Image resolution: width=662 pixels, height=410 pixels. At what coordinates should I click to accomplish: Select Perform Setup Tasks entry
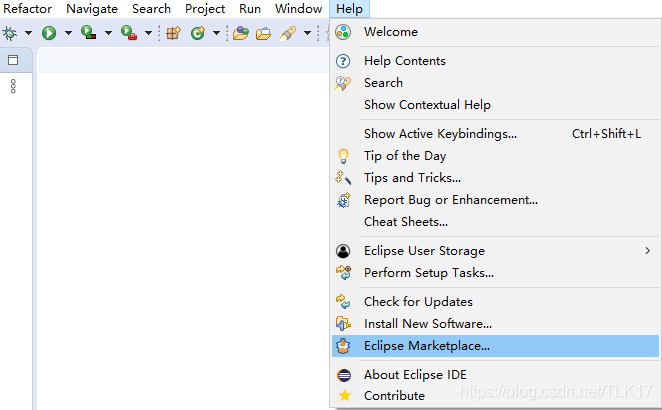point(495,273)
